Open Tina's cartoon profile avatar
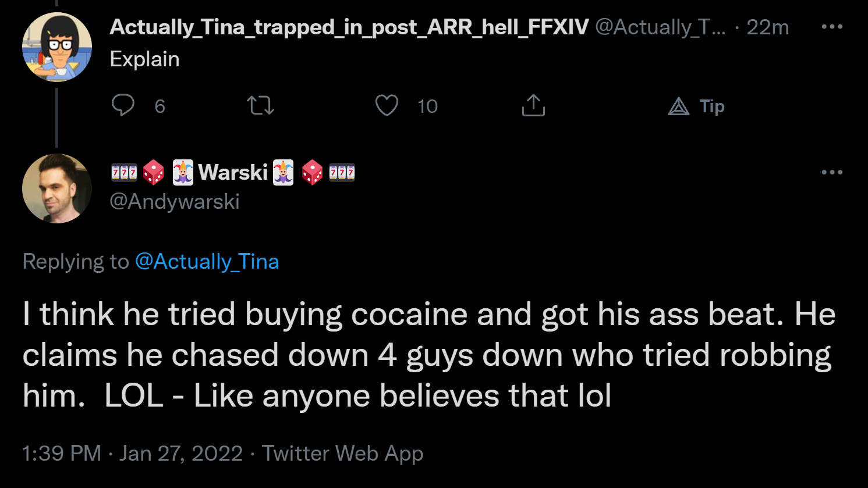868x488 pixels. (57, 47)
